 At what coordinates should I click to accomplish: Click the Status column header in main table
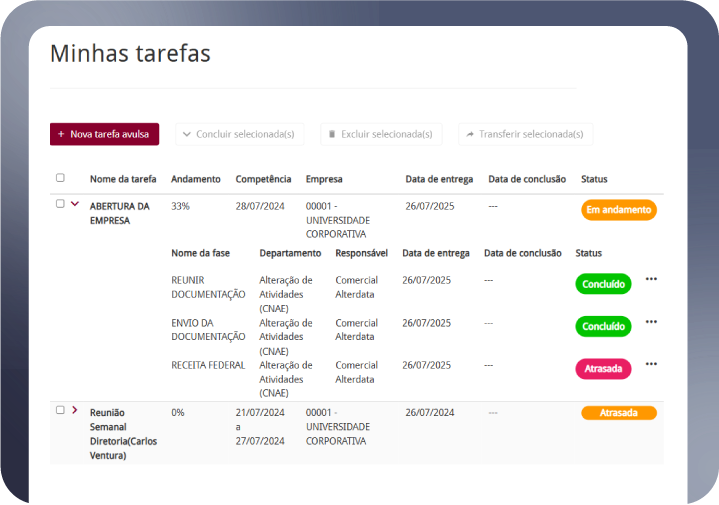tap(594, 179)
